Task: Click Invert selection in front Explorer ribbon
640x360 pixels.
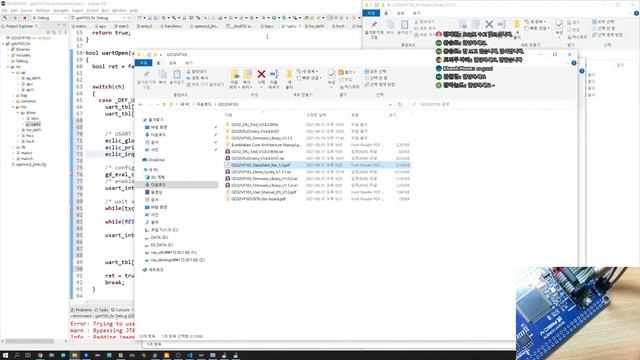Action: [x=380, y=84]
